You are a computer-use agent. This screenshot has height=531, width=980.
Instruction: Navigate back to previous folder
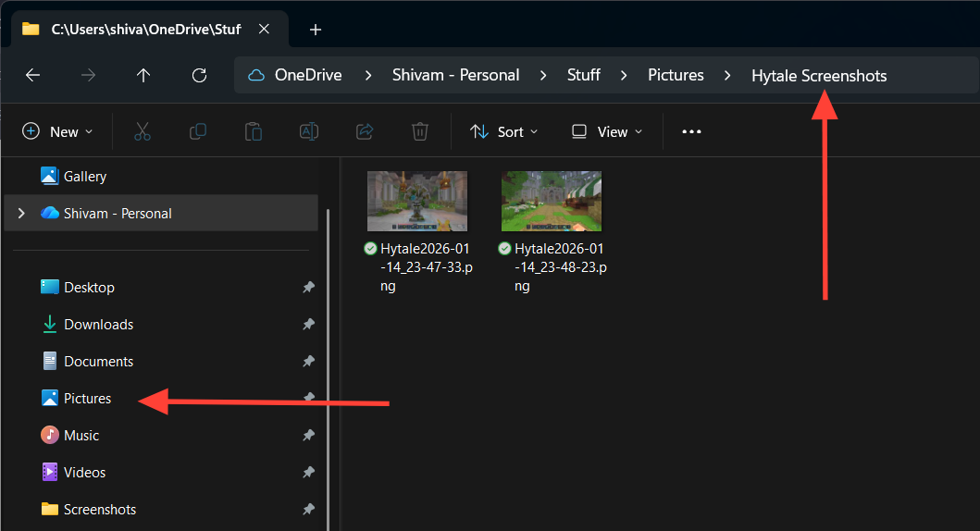tap(32, 75)
